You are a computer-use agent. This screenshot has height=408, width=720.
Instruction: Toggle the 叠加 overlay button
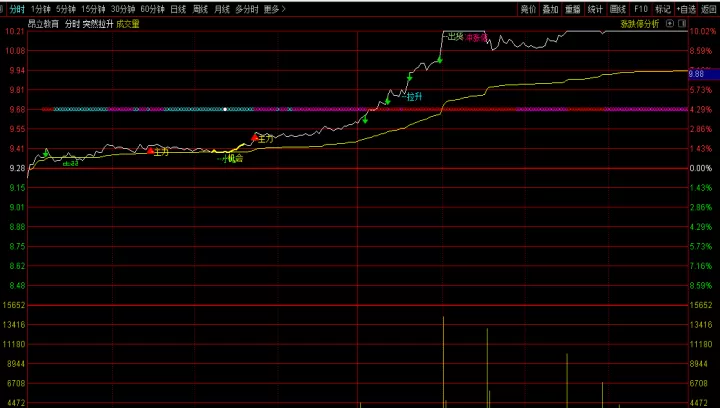point(550,9)
